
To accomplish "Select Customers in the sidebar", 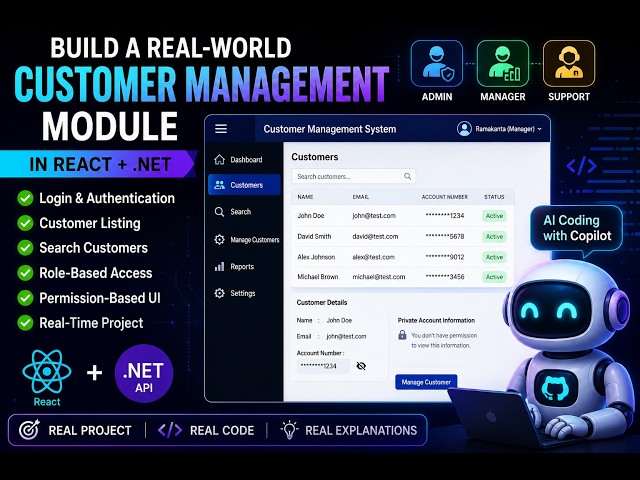I will click(244, 185).
